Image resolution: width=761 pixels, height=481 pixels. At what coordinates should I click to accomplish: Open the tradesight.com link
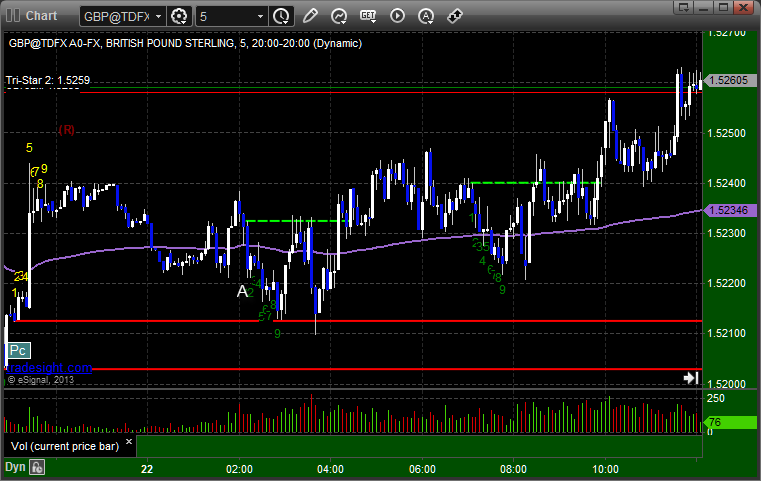[x=49, y=367]
